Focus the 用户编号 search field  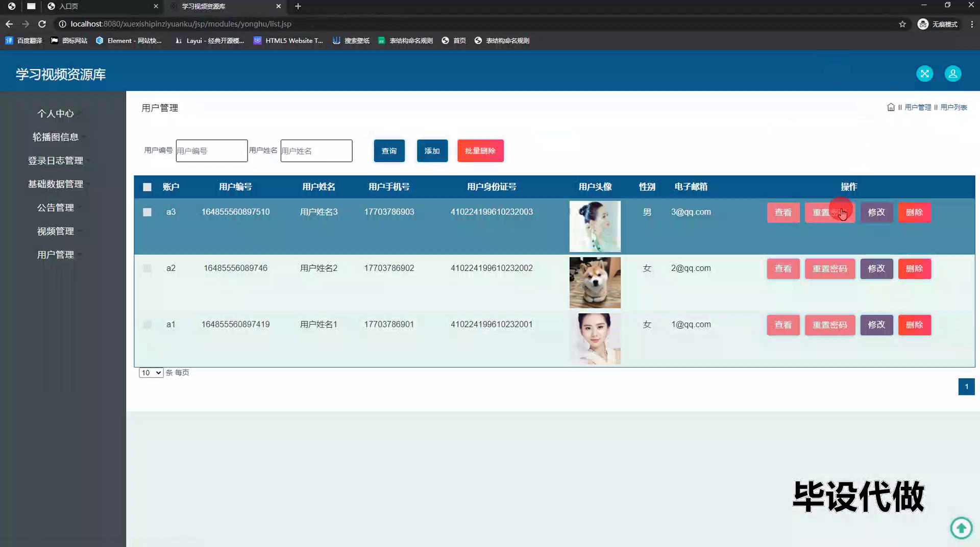(x=212, y=151)
